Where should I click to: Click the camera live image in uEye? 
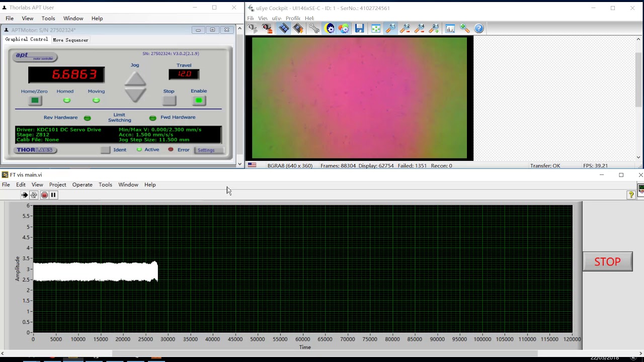pos(359,98)
